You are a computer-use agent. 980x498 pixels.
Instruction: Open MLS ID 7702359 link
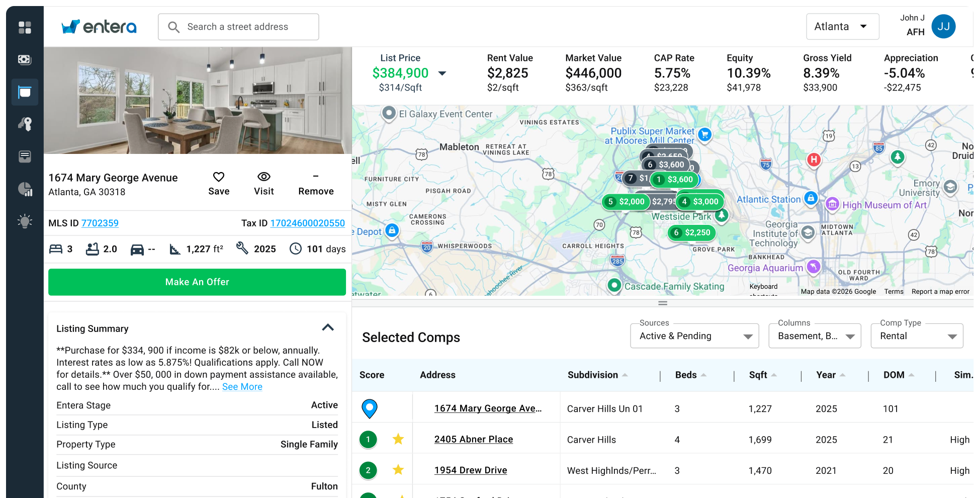tap(100, 223)
